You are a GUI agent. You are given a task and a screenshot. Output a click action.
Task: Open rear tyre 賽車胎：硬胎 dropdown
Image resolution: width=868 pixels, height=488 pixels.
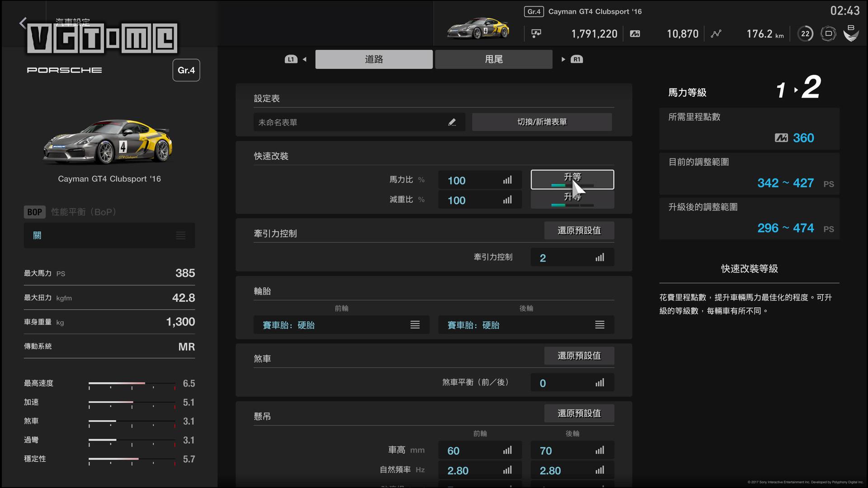[526, 325]
